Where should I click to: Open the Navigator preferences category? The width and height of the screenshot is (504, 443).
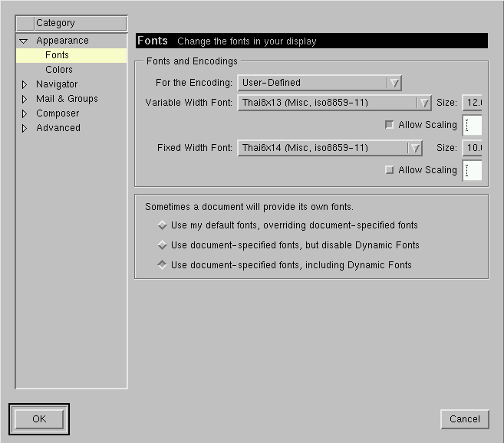tap(57, 84)
